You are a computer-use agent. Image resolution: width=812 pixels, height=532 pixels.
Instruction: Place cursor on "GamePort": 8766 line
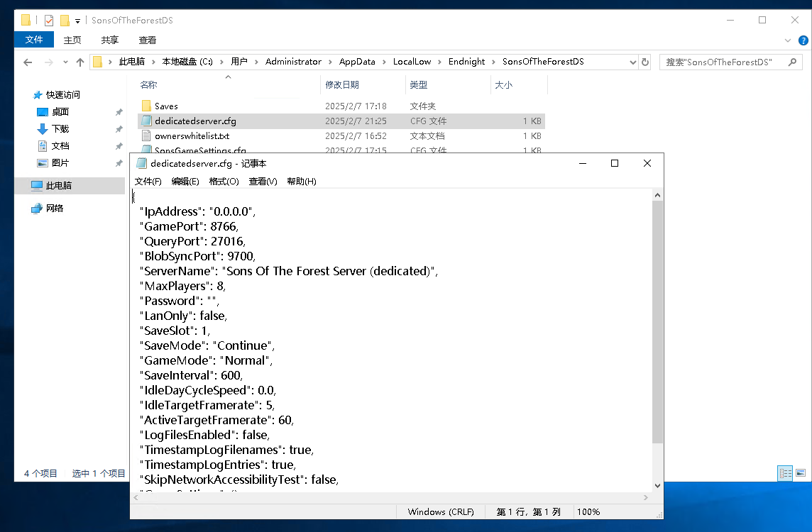tap(189, 227)
